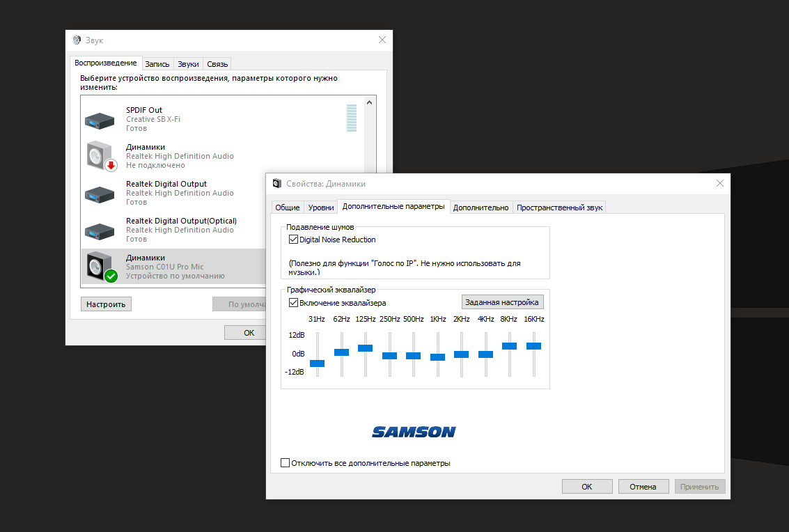Click the SAMSON logo
The width and height of the screenshot is (789, 532).
click(414, 432)
